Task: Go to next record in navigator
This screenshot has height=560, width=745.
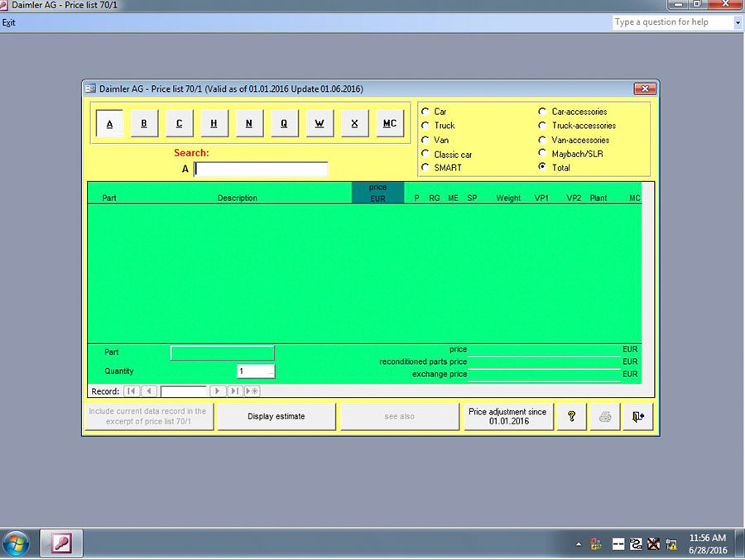Action: coord(217,391)
